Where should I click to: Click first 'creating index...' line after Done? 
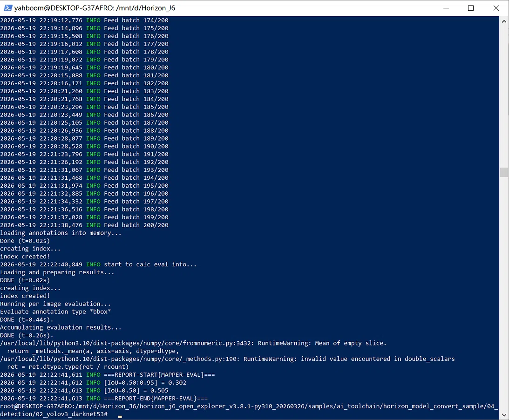pos(30,249)
